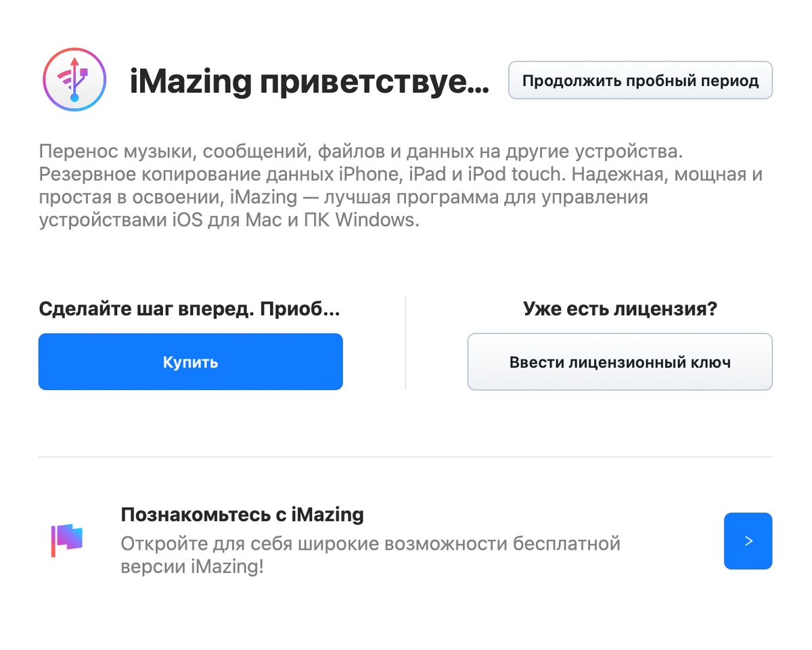The width and height of the screenshot is (812, 650).
Task: Click the iMazing app logo icon
Action: [74, 80]
